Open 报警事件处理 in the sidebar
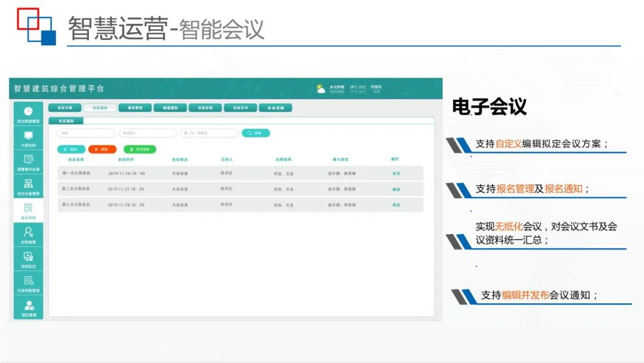 28,162
